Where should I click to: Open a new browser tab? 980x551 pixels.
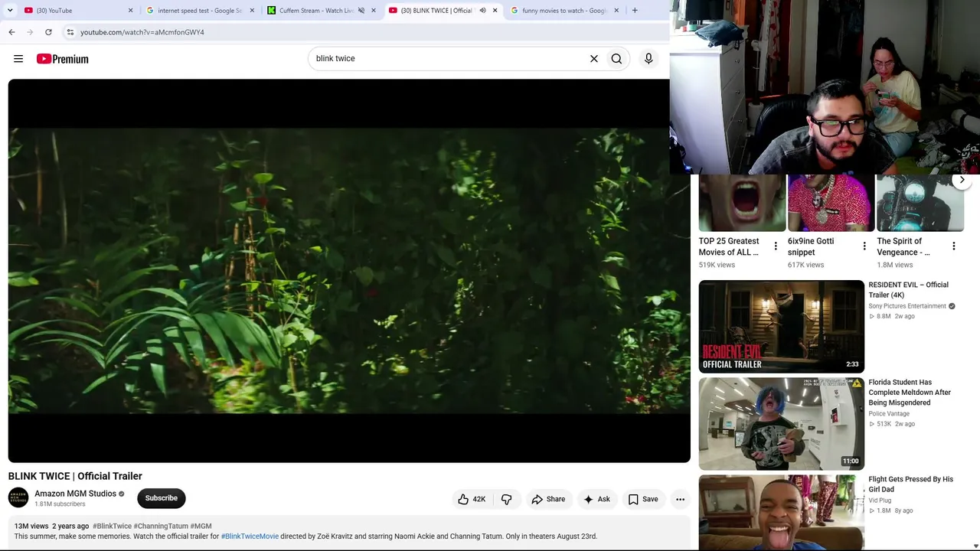[635, 10]
